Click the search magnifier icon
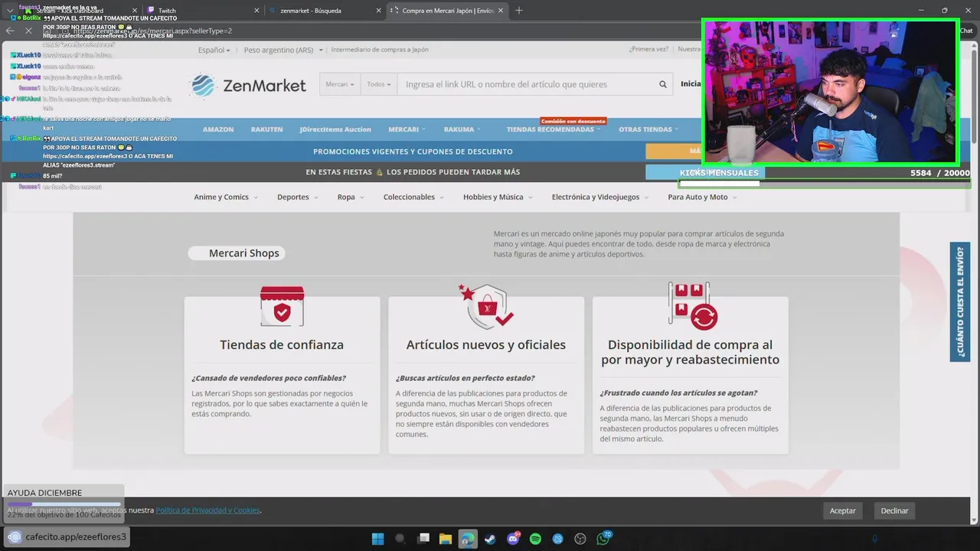The width and height of the screenshot is (980, 551). (x=663, y=84)
